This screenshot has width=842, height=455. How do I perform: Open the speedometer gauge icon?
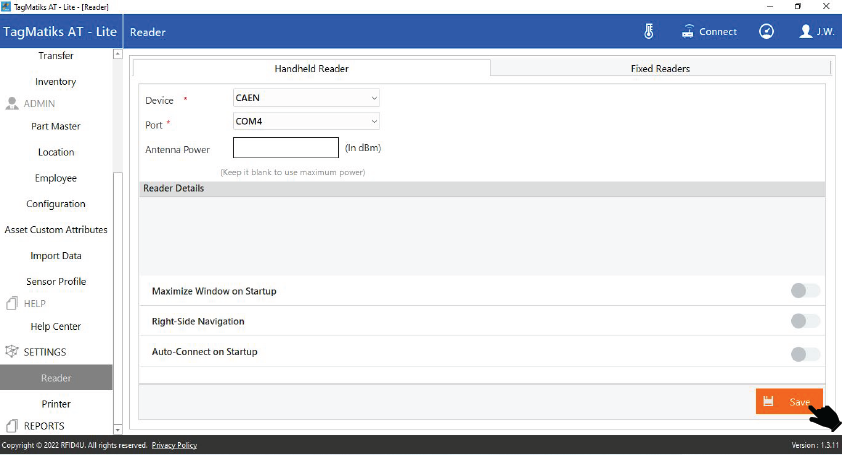[x=766, y=32]
